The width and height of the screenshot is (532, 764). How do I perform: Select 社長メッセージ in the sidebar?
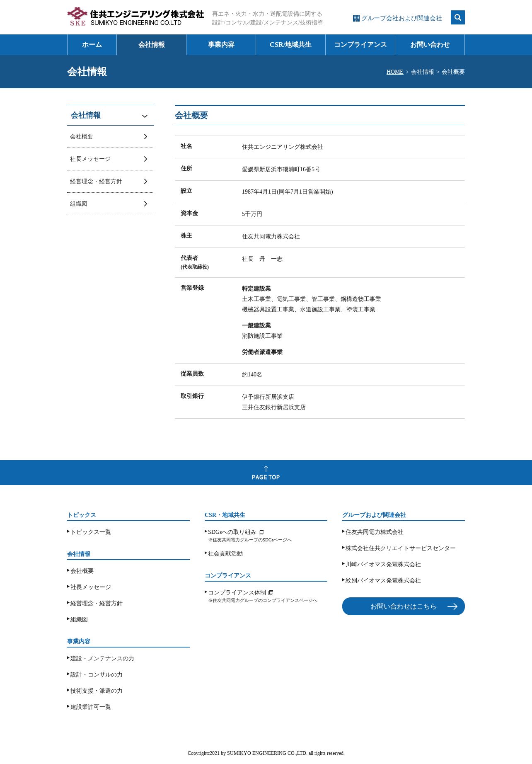click(111, 159)
